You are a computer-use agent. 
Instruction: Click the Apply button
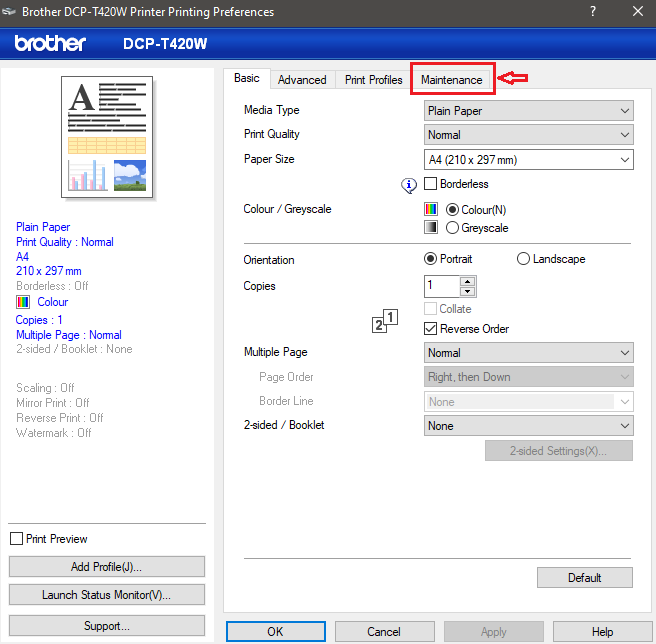(x=494, y=631)
